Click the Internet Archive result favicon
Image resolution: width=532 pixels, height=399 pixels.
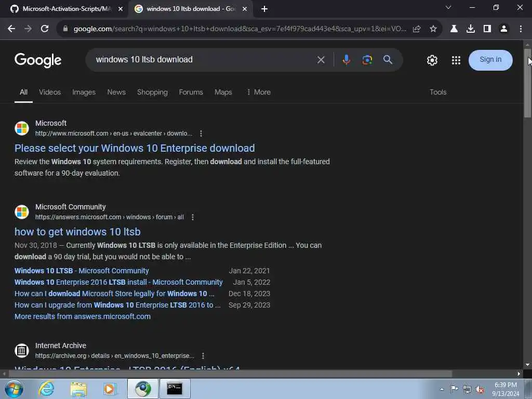tap(22, 351)
